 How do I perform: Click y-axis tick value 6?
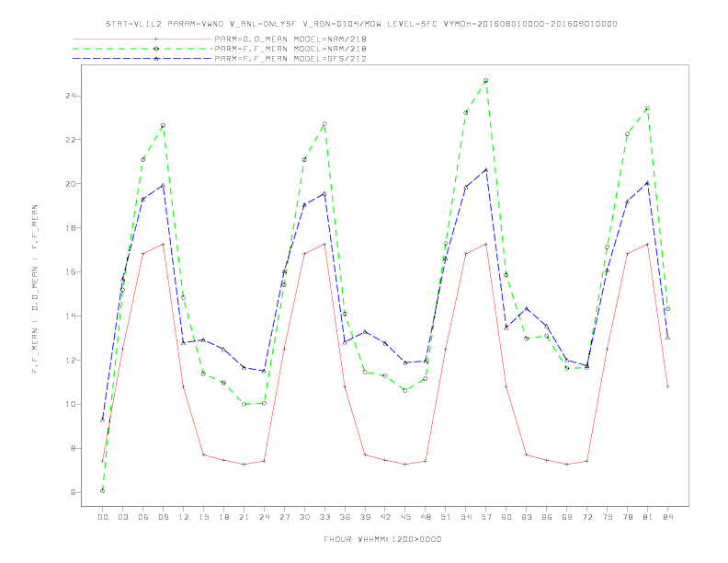[x=73, y=492]
